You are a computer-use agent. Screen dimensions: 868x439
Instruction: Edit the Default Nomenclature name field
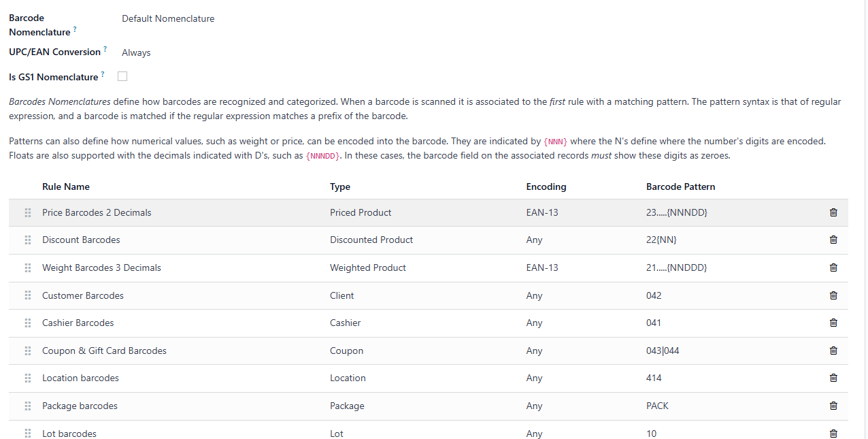tap(168, 18)
